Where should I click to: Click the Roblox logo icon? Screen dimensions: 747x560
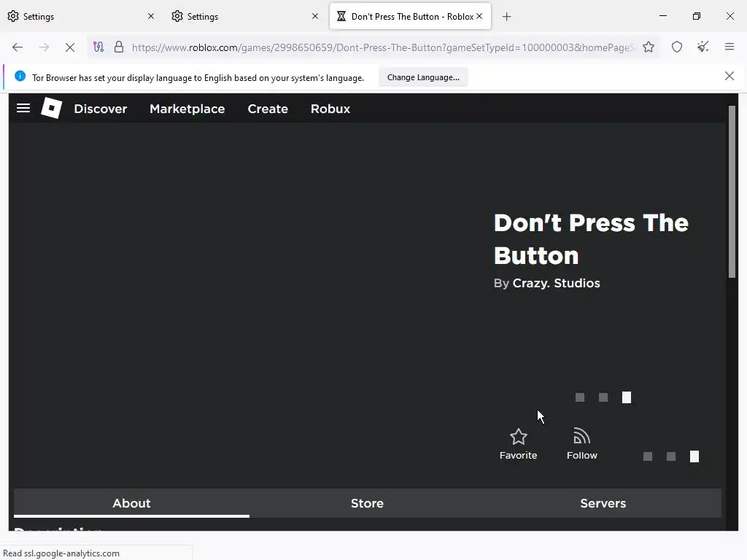pos(52,108)
